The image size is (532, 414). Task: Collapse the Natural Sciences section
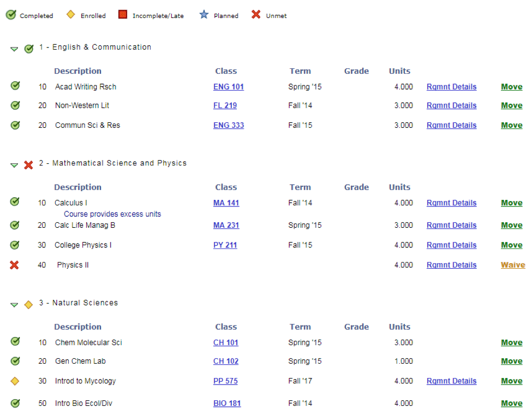[x=14, y=305]
